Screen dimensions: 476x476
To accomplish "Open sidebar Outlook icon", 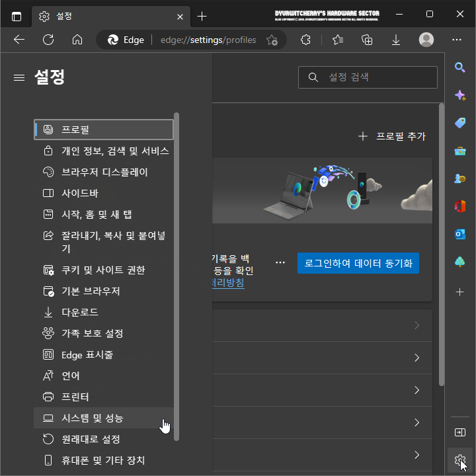I will click(460, 234).
